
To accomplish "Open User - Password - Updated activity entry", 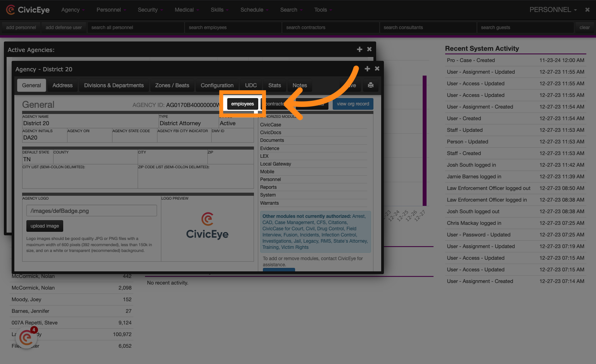I will coord(515,235).
